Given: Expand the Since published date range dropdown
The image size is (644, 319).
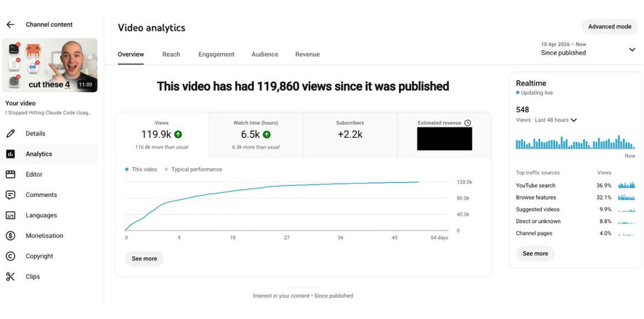Looking at the screenshot, I should tap(632, 50).
